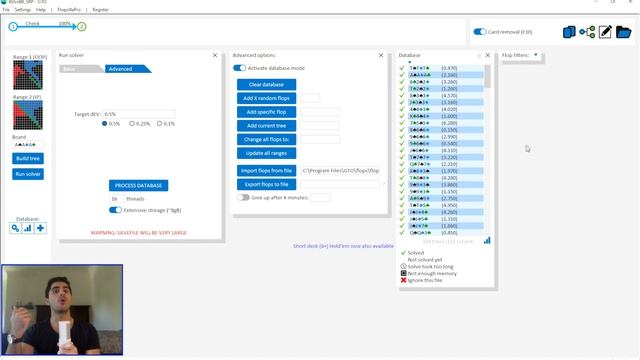Select the 0.1% target radio button

[x=159, y=124]
